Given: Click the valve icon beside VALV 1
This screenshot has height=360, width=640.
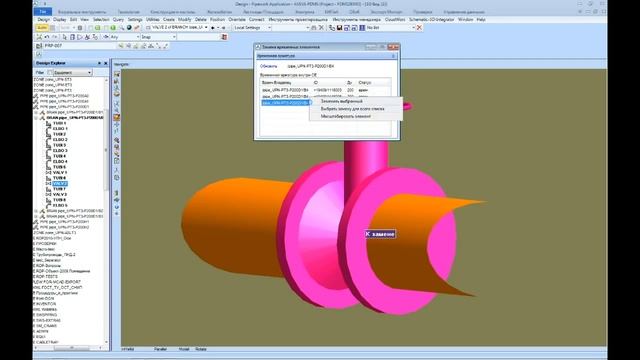Looking at the screenshot, I should (48, 173).
